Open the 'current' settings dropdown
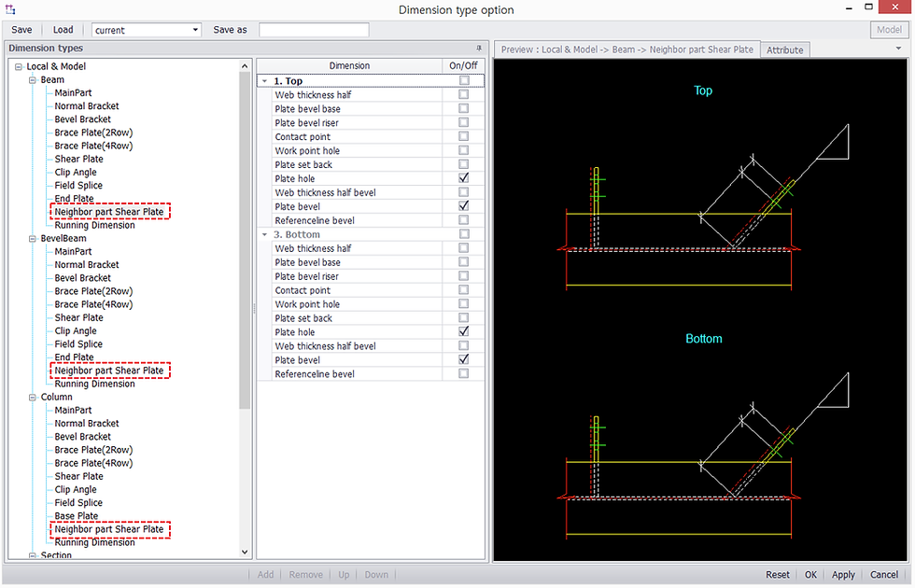915x588 pixels. tap(195, 30)
